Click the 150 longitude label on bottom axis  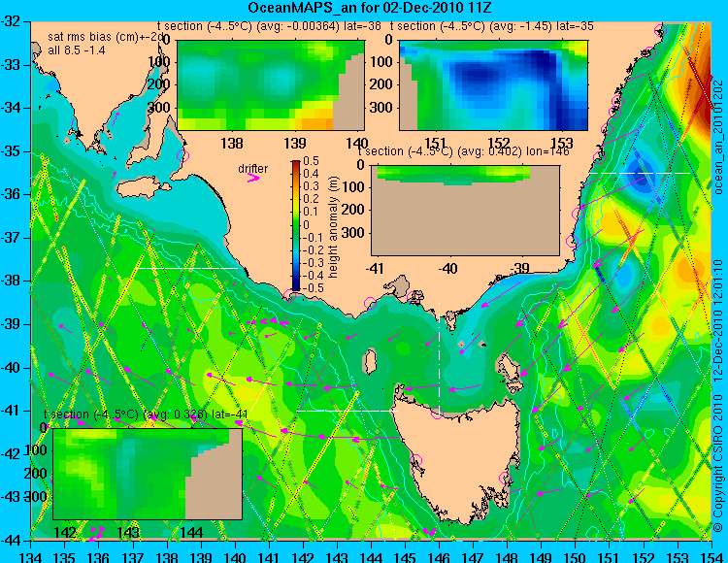click(576, 557)
